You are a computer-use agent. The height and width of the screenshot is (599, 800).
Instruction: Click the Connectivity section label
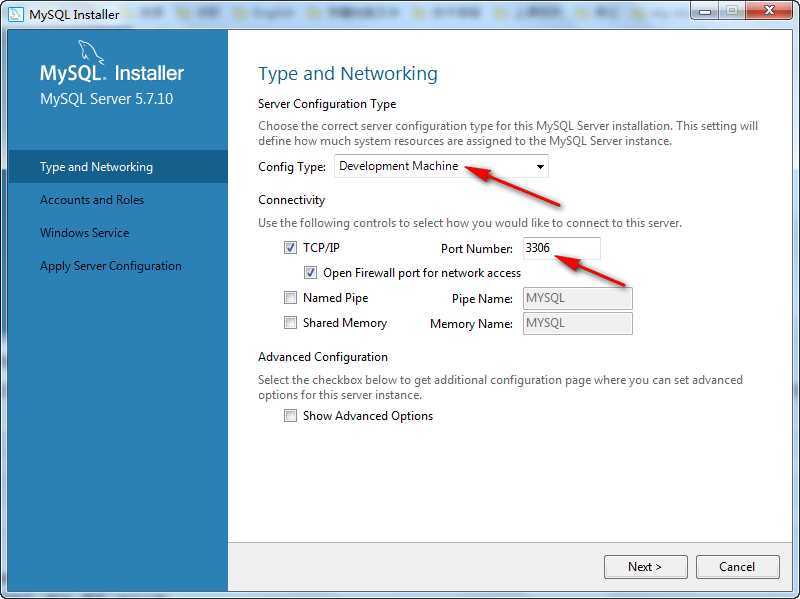tap(291, 200)
